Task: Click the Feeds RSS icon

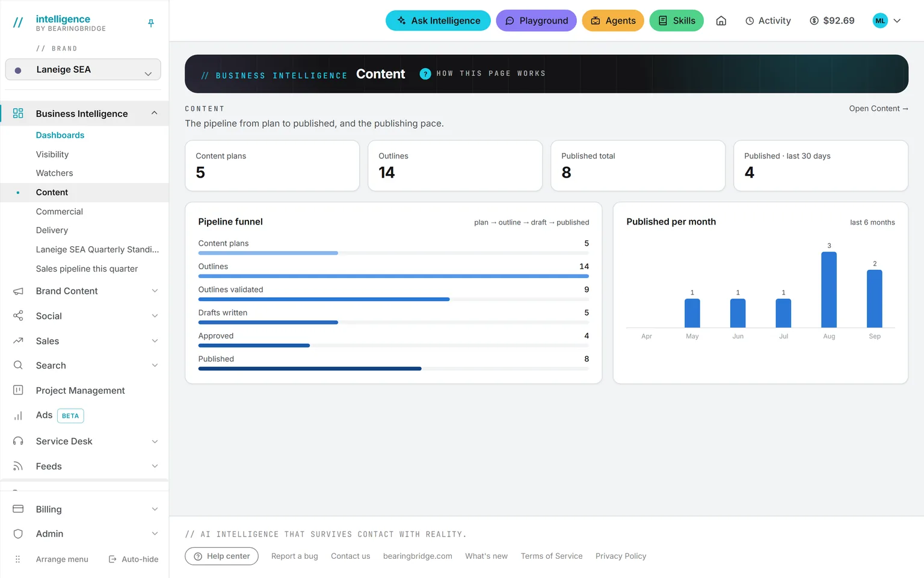Action: tap(18, 466)
